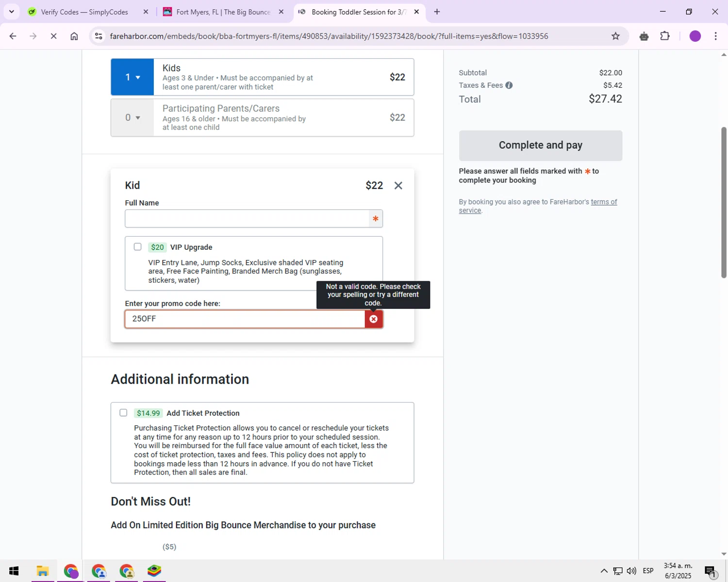Switch to Verify Codes — SimplyCodes tab
The width and height of the screenshot is (728, 582).
click(84, 12)
